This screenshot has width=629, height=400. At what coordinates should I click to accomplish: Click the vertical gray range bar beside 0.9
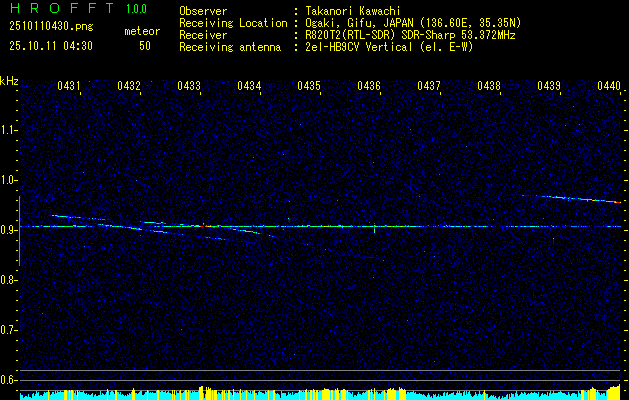[x=19, y=231]
